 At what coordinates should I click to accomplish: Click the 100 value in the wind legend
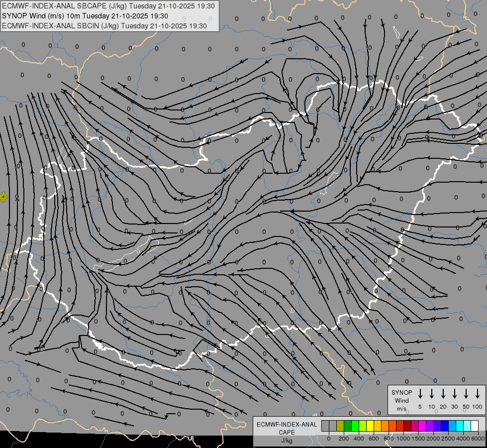[478, 407]
